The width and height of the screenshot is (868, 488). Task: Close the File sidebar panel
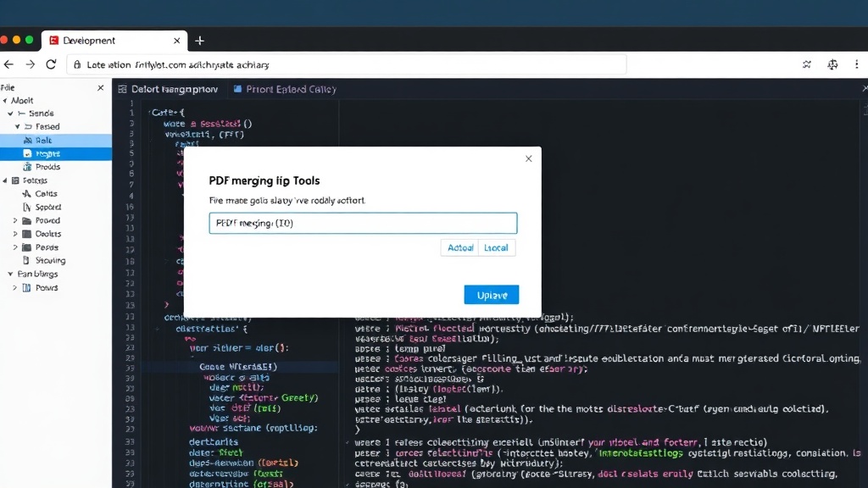pyautogui.click(x=100, y=87)
